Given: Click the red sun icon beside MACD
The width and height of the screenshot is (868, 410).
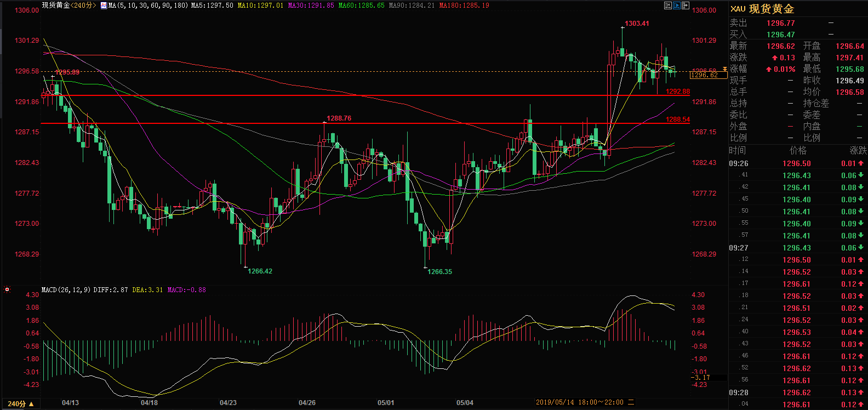Looking at the screenshot, I should tap(7, 289).
